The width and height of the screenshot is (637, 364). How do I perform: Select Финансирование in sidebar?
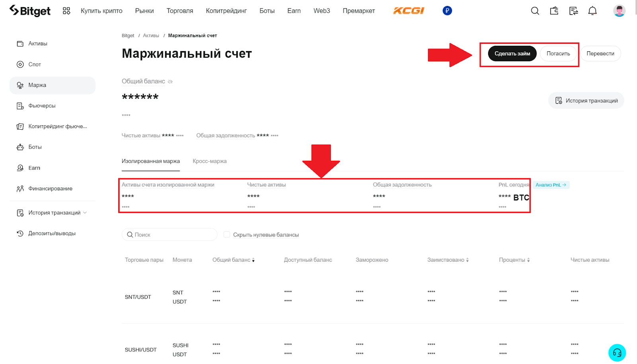(x=53, y=189)
